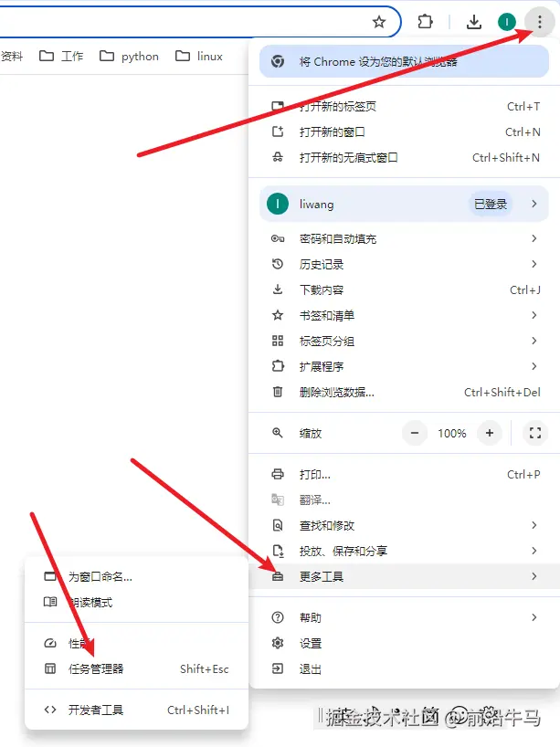Click the fullscreen icon beside zoom controls

534,433
